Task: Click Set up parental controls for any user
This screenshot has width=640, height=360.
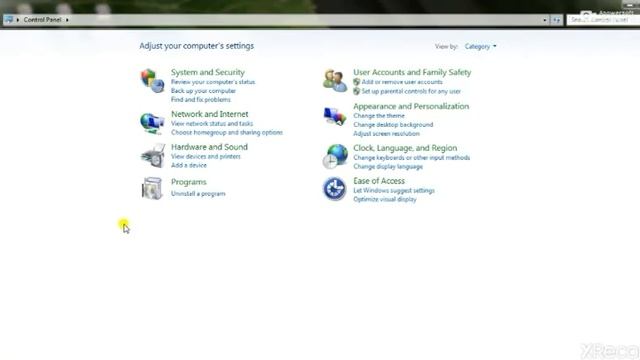Action: pos(411,91)
